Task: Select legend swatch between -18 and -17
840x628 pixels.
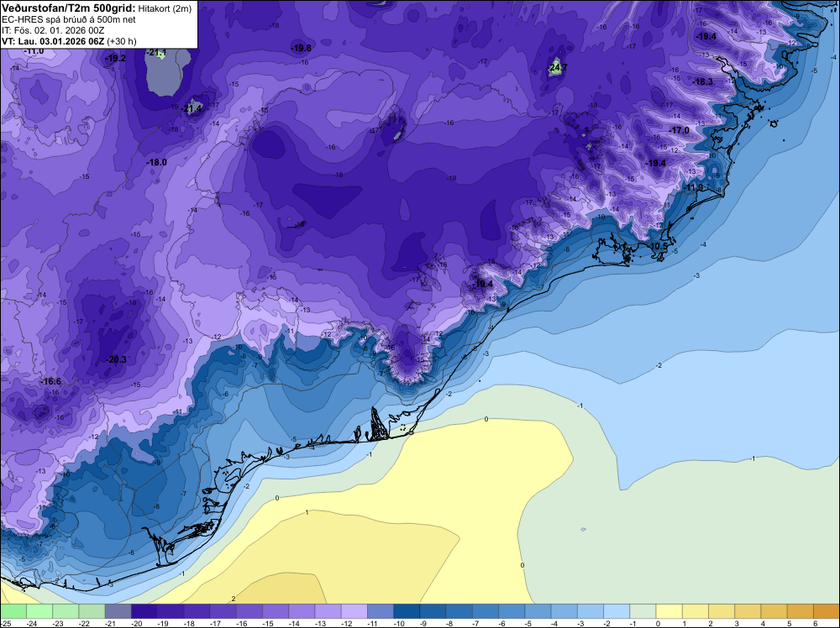Action: point(197,611)
